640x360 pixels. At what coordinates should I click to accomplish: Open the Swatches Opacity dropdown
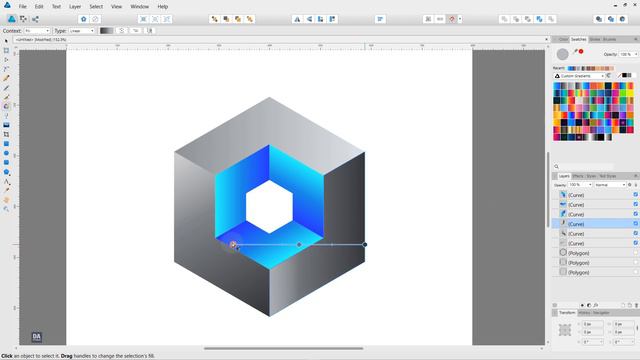point(629,54)
